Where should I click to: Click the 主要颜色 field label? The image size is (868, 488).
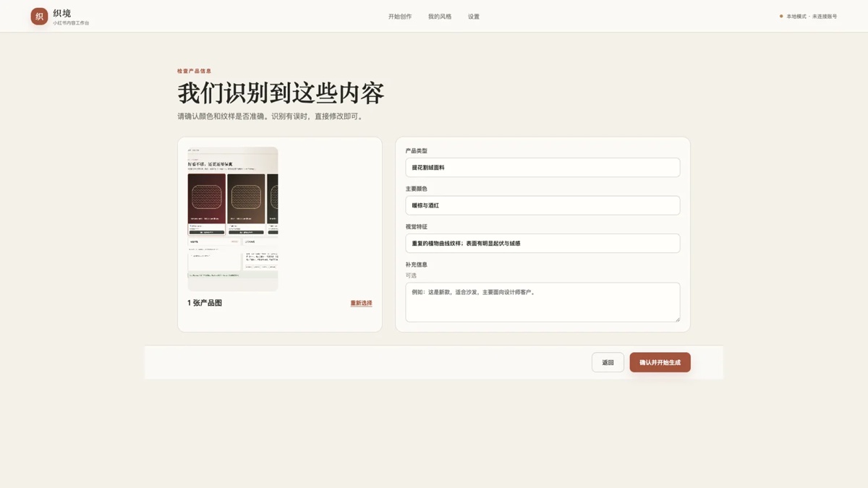(x=416, y=189)
